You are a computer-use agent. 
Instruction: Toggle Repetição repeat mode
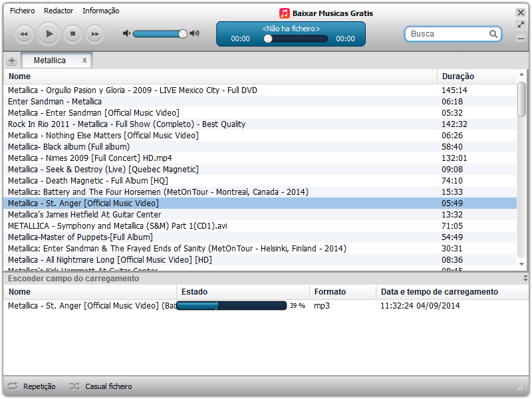pyautogui.click(x=32, y=386)
